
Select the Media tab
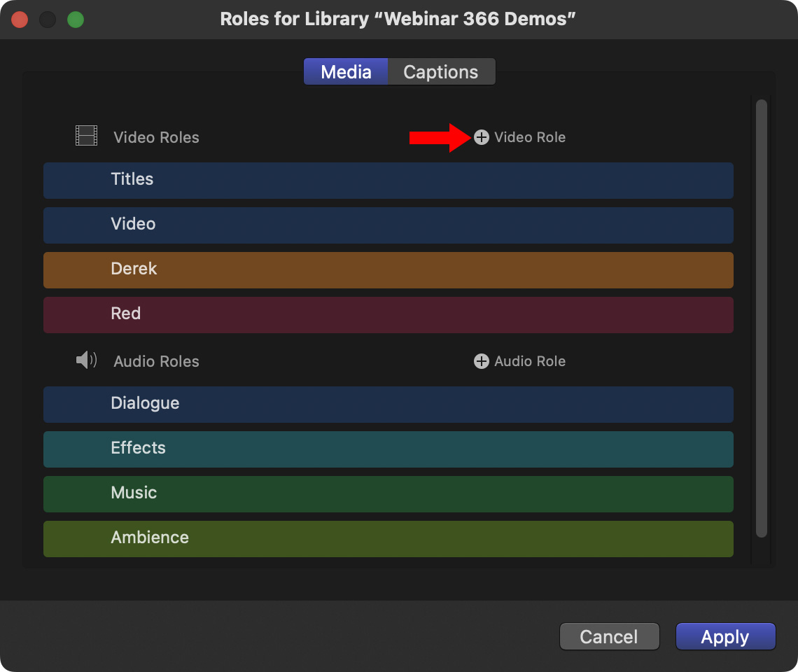[346, 72]
